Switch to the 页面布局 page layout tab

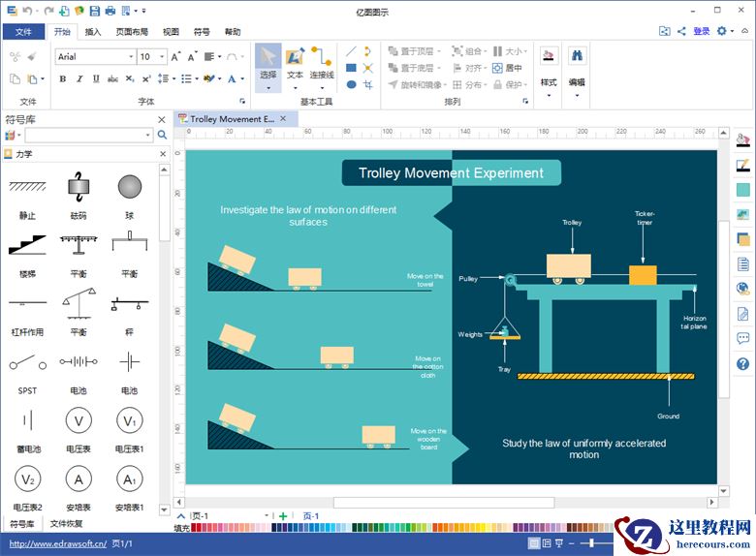pos(132,32)
